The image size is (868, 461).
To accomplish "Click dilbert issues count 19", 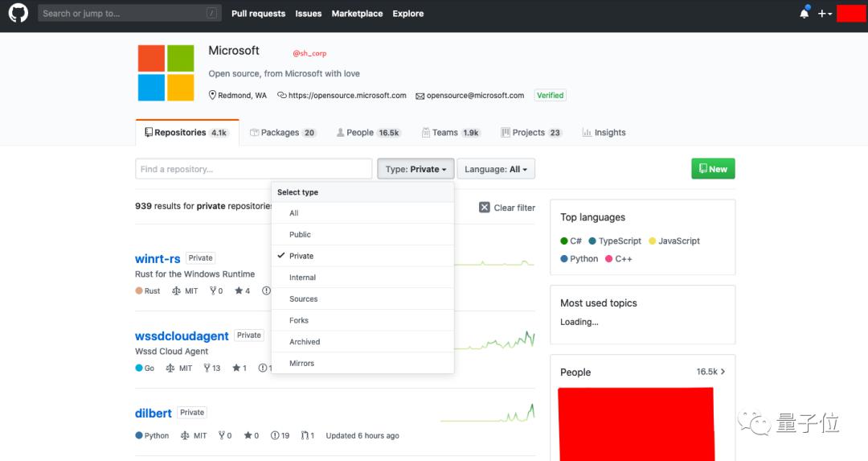I will (280, 435).
